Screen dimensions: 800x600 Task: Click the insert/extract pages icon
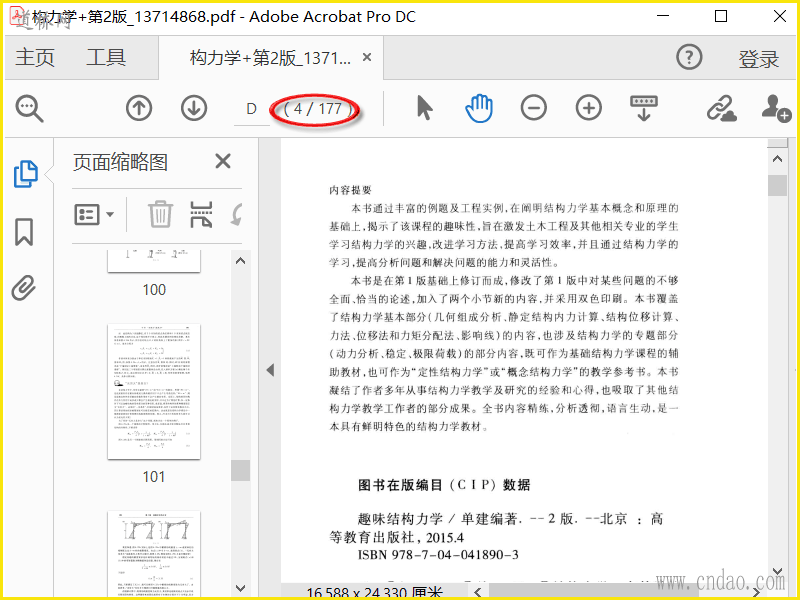(x=201, y=214)
